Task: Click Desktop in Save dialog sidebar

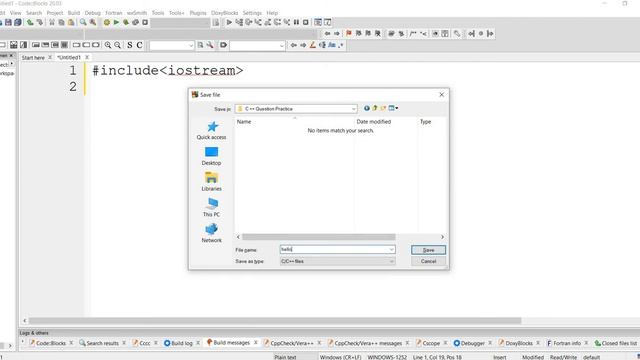Action: tap(211, 156)
